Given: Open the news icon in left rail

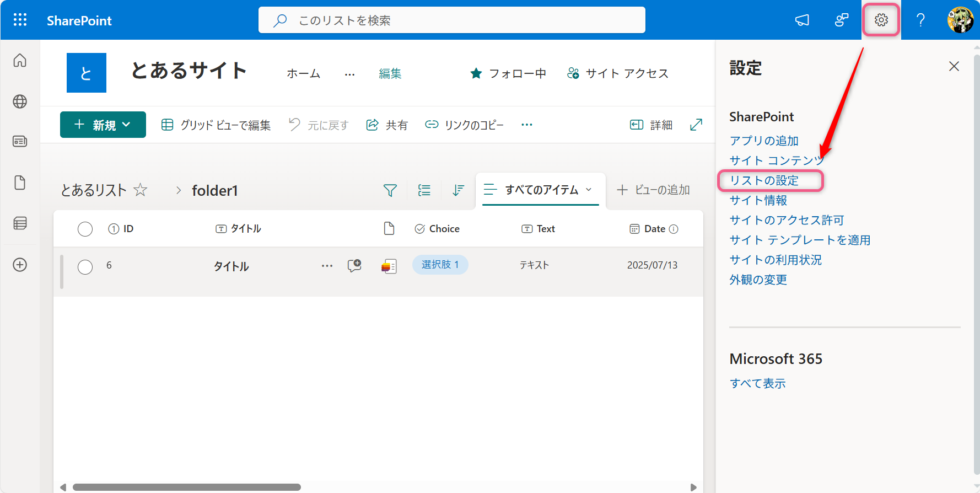Looking at the screenshot, I should (x=20, y=142).
